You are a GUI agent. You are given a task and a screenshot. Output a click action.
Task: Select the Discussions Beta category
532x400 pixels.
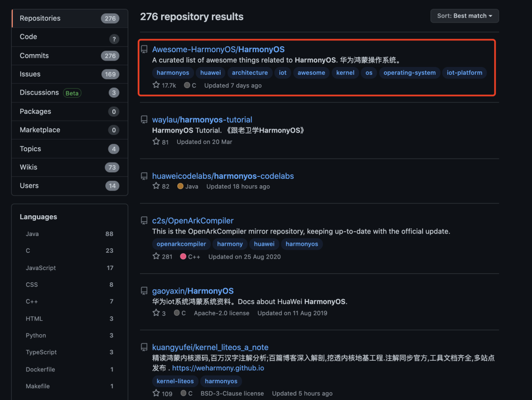[70, 93]
